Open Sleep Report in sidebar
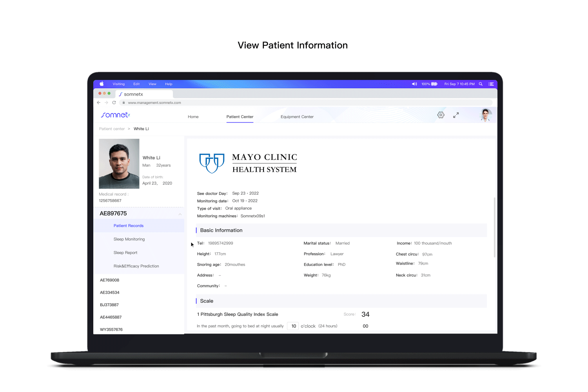 (125, 253)
